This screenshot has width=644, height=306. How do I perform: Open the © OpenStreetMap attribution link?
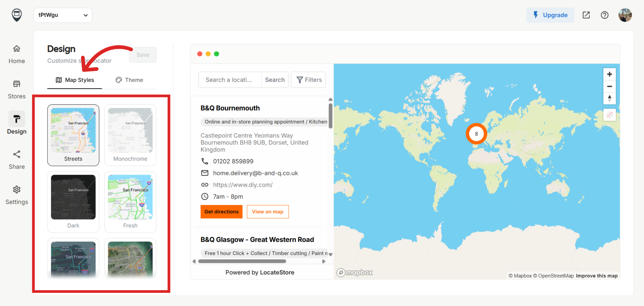pyautogui.click(x=553, y=276)
